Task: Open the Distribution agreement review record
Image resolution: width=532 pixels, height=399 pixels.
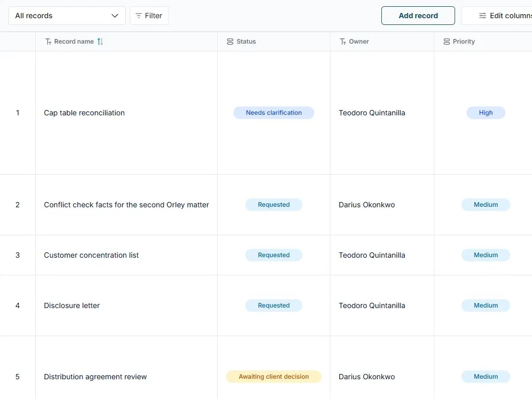Action: (x=96, y=377)
